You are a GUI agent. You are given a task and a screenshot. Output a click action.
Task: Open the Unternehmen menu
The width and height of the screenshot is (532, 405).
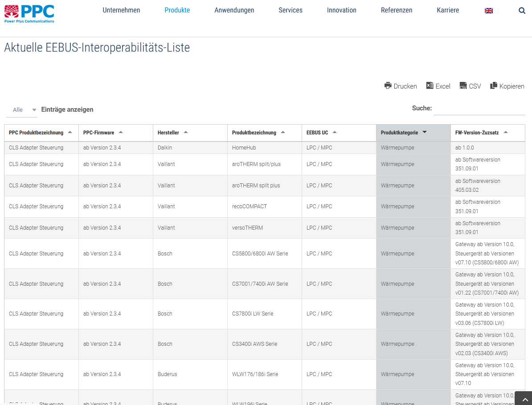pos(121,10)
